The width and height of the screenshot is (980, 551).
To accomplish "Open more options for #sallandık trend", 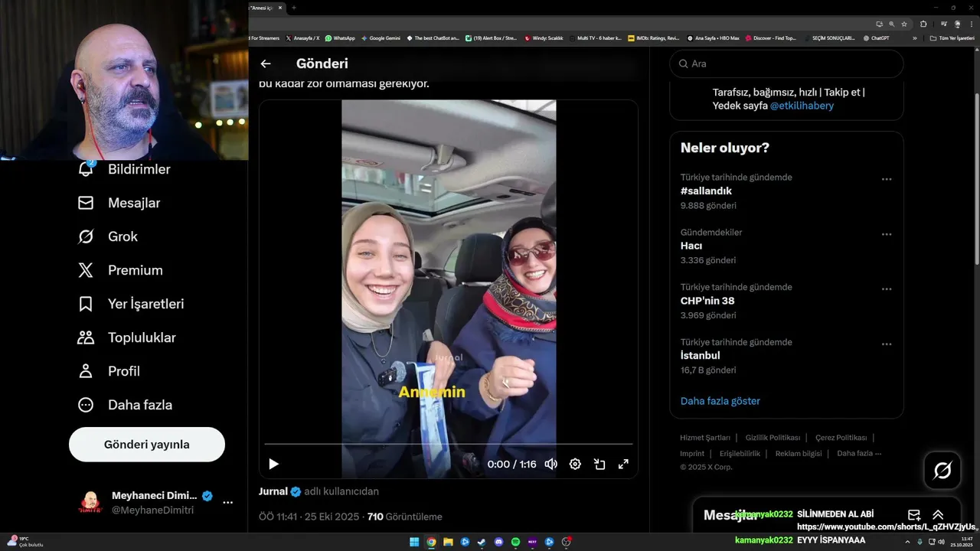I will 887,179.
